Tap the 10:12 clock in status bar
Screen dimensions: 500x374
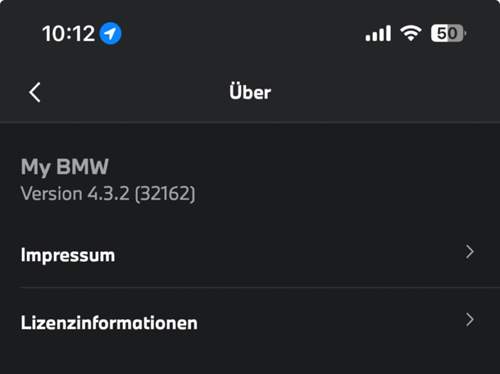pyautogui.click(x=68, y=34)
